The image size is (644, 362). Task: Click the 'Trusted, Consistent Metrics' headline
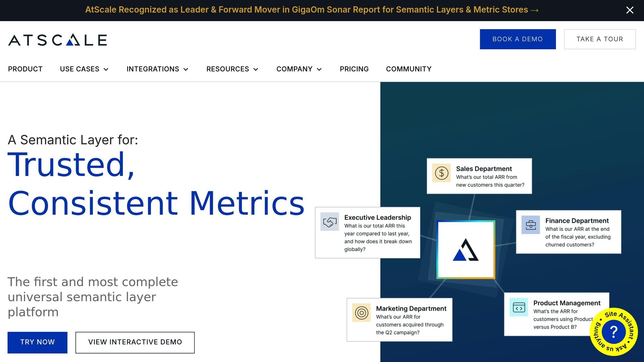pos(156,184)
